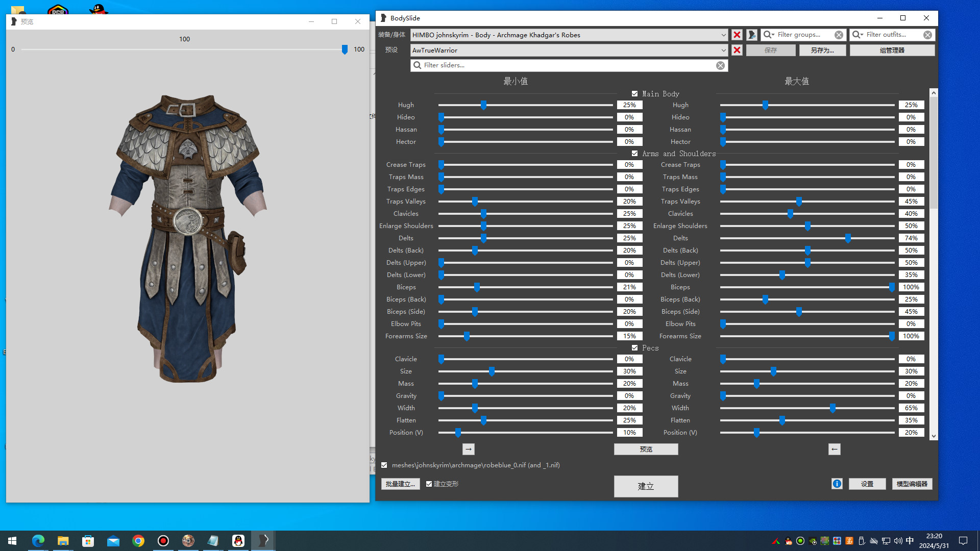This screenshot has width=980, height=551.
Task: Uncheck the Main Body category checkbox
Action: (634, 94)
